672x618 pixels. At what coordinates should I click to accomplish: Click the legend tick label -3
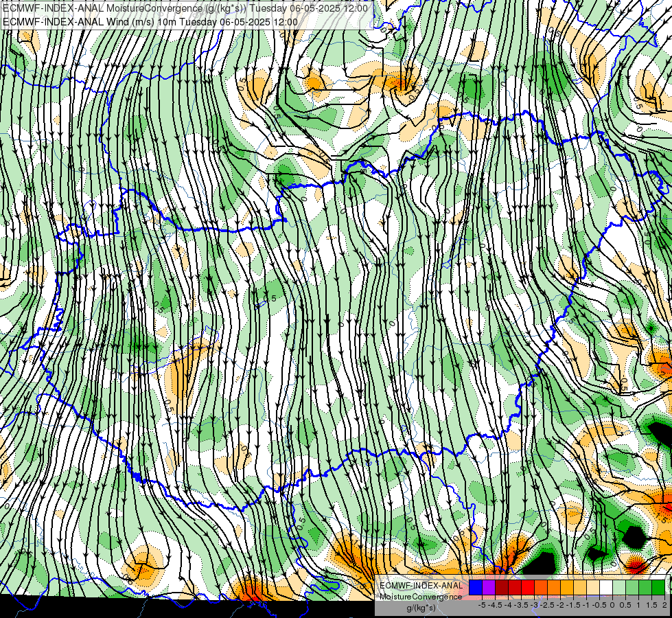coord(534,605)
